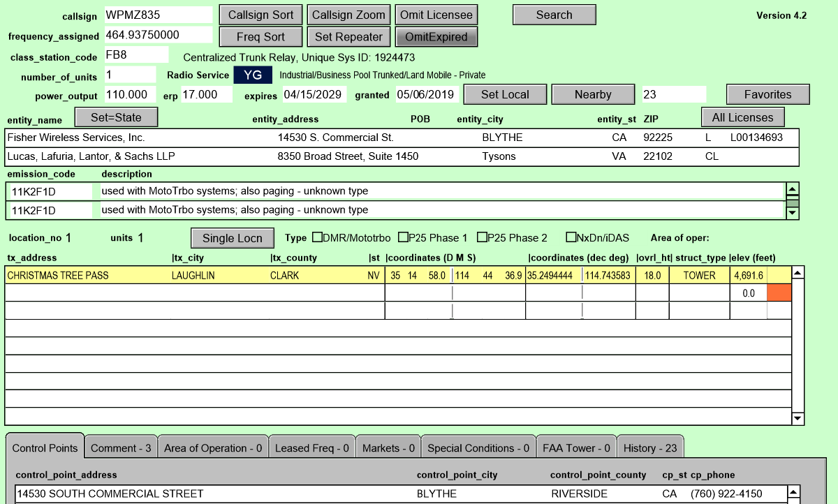Click the Set Local button
838x504 pixels.
pos(505,94)
